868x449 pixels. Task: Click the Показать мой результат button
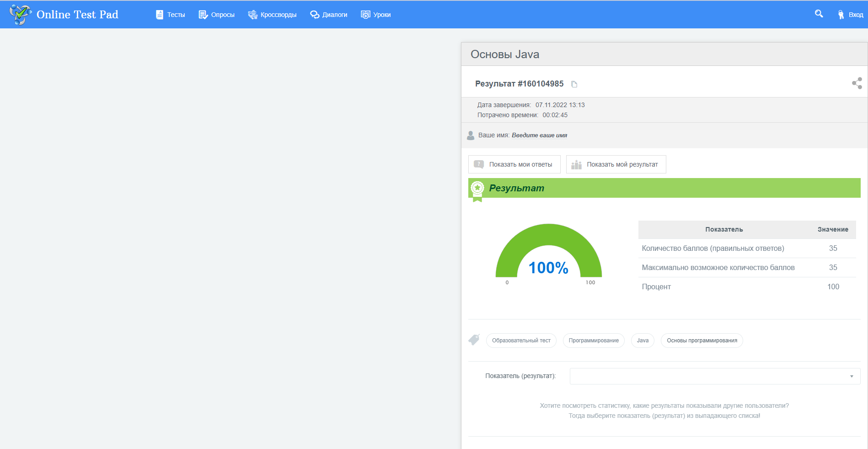tap(616, 164)
